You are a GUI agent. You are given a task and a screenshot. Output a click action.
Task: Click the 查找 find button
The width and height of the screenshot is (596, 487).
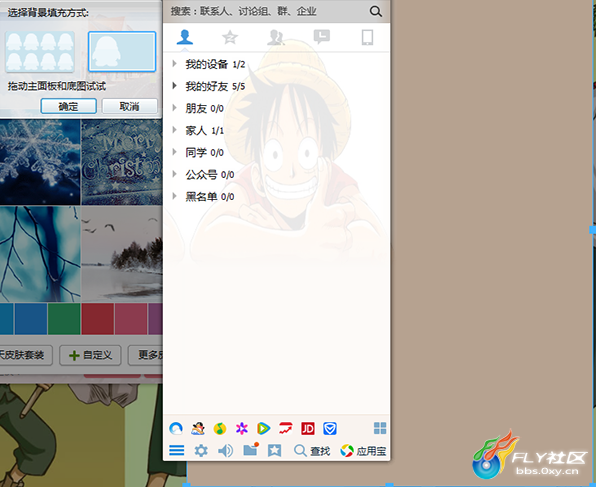(x=312, y=451)
